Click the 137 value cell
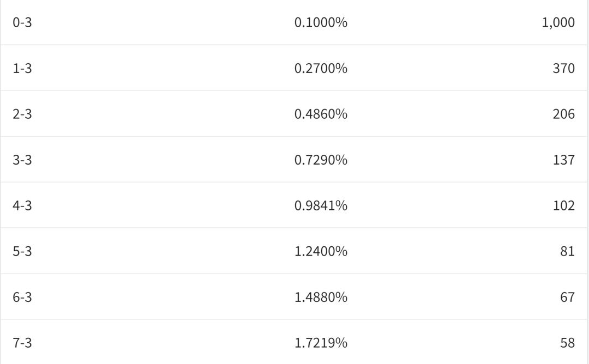Screen dimensions: 589x364 pos(564,160)
